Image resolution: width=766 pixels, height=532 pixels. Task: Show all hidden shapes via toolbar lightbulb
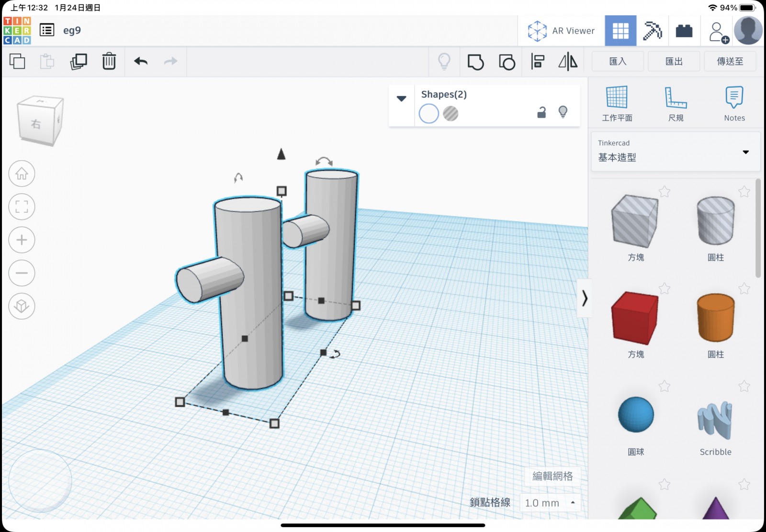444,61
